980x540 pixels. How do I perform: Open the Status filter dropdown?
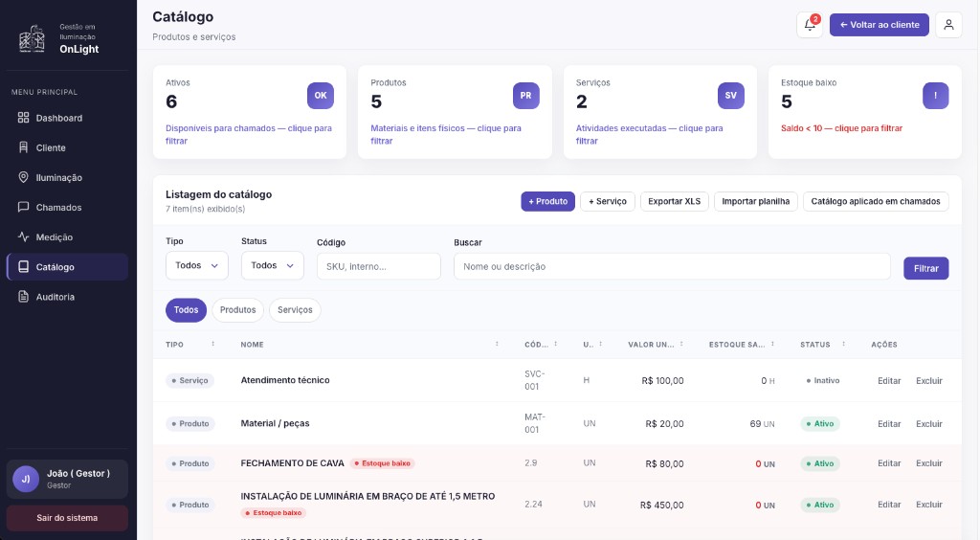click(x=273, y=265)
